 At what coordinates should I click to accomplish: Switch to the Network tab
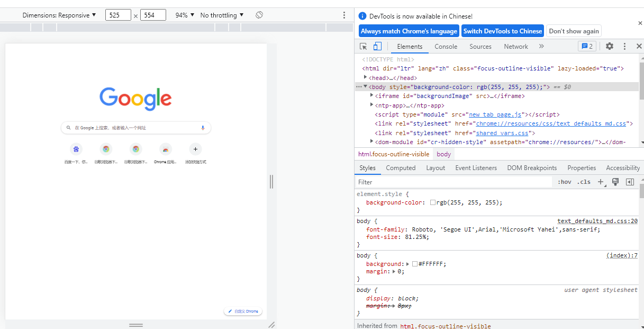tap(516, 47)
